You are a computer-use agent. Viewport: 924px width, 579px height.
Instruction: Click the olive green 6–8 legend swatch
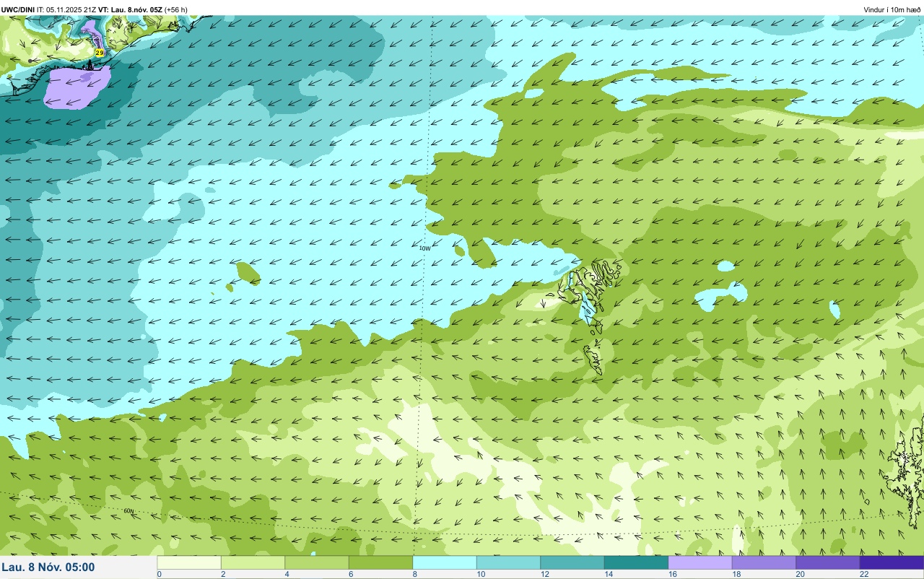tap(380, 562)
